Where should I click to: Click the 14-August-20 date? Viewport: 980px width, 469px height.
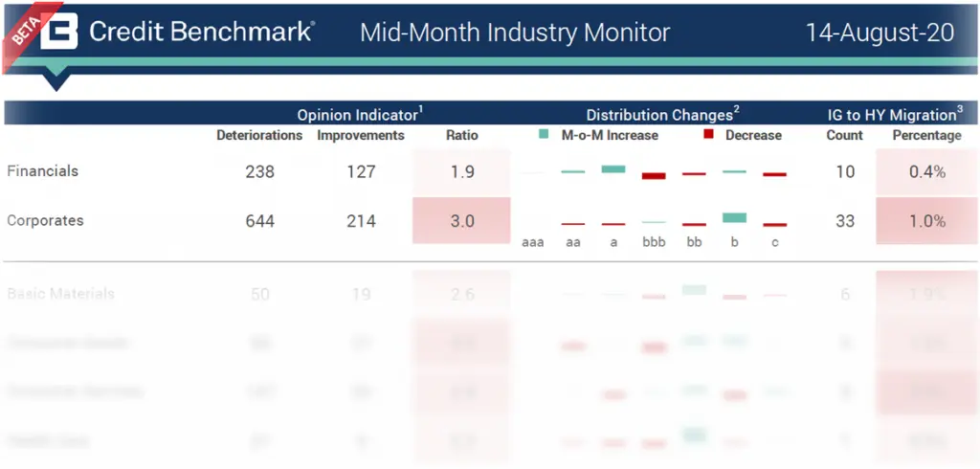tap(880, 33)
